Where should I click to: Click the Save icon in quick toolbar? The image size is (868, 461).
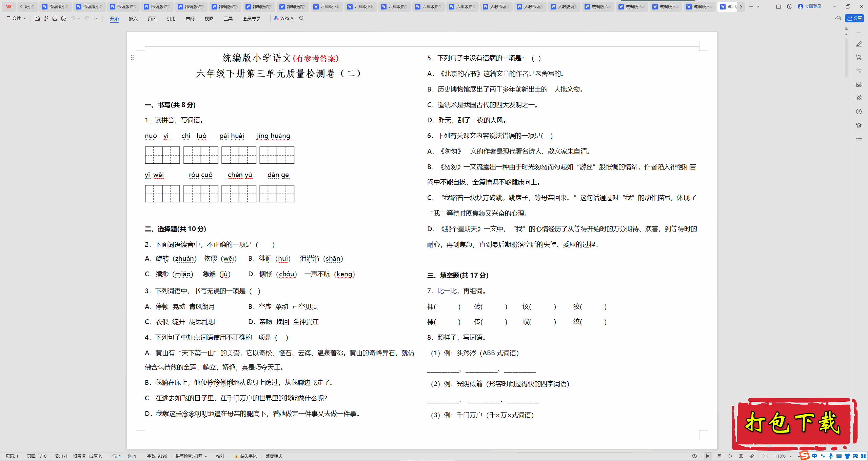click(x=37, y=18)
